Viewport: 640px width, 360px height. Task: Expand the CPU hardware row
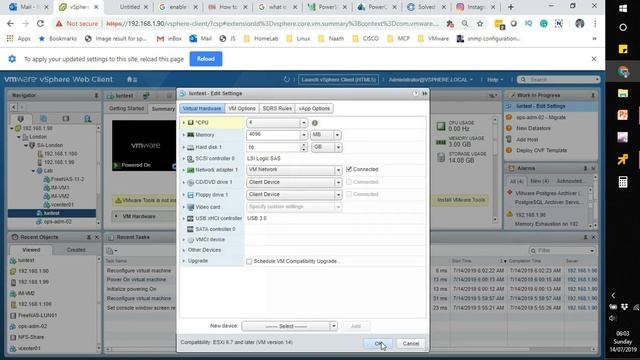[184, 122]
